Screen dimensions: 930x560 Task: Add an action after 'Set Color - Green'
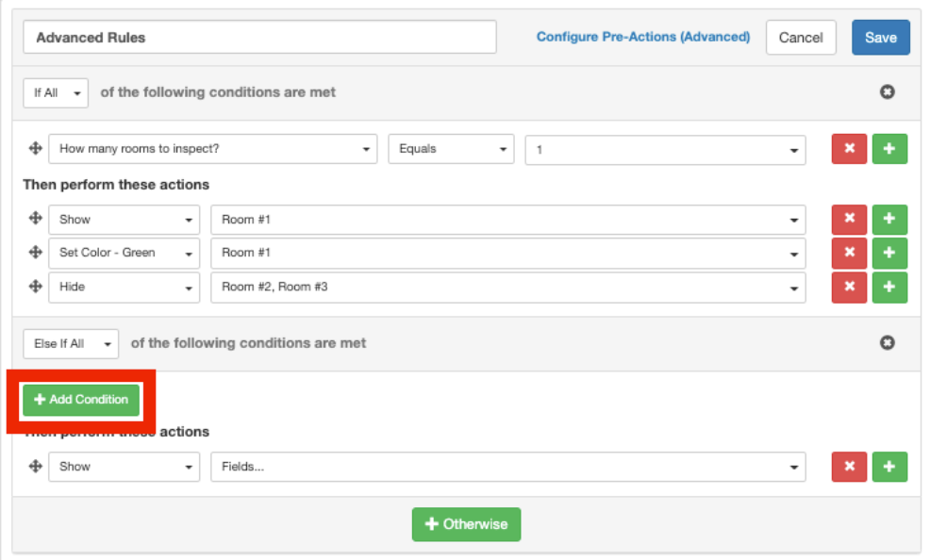(889, 253)
